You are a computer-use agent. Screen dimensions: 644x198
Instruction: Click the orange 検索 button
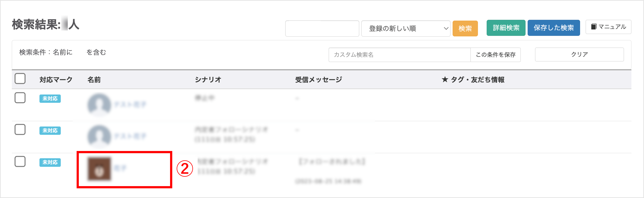(465, 29)
